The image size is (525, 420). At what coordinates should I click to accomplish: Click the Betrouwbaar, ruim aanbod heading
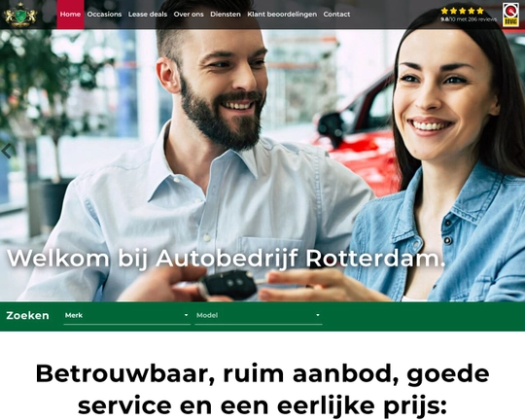tap(262, 389)
